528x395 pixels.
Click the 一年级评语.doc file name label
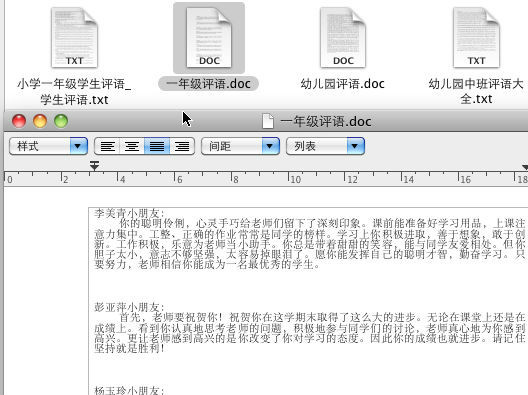208,84
